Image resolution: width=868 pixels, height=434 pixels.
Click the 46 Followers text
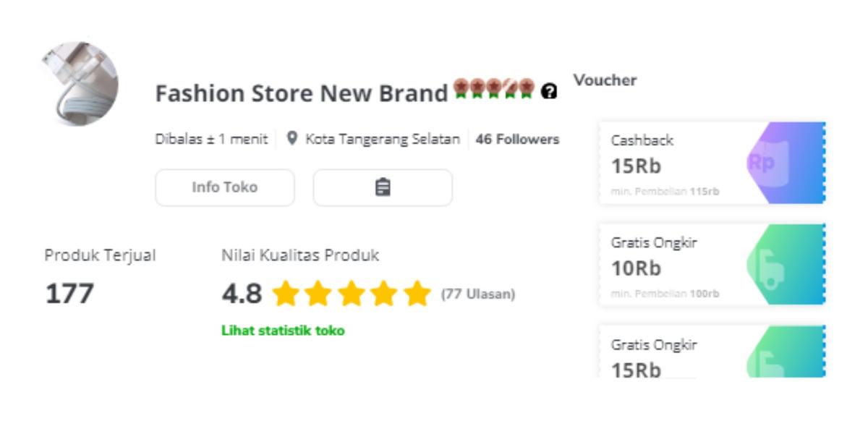517,139
